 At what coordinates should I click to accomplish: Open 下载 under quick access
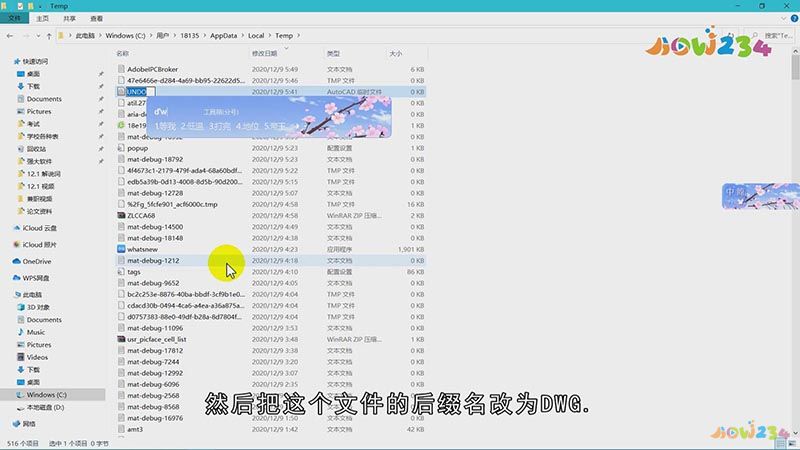[33, 86]
